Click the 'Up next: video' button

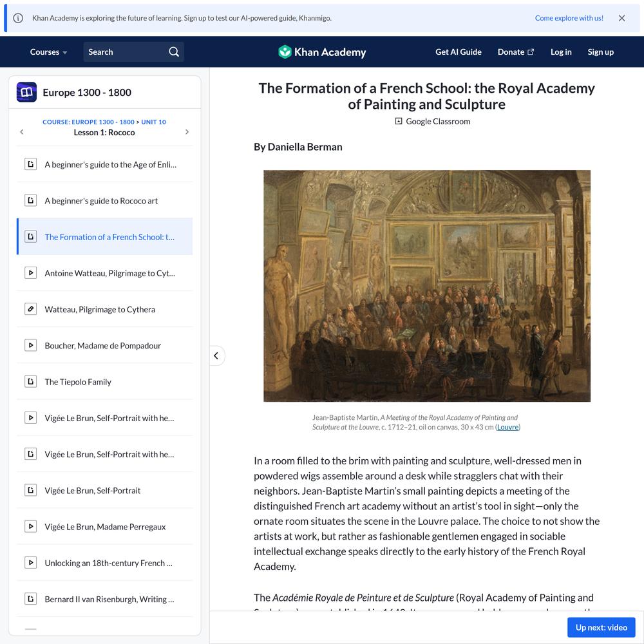coord(601,627)
